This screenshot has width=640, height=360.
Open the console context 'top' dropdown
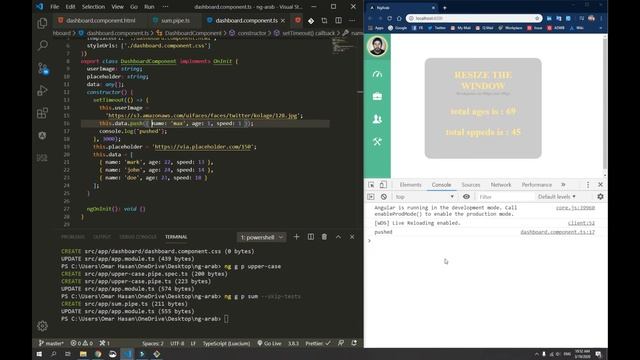424,197
